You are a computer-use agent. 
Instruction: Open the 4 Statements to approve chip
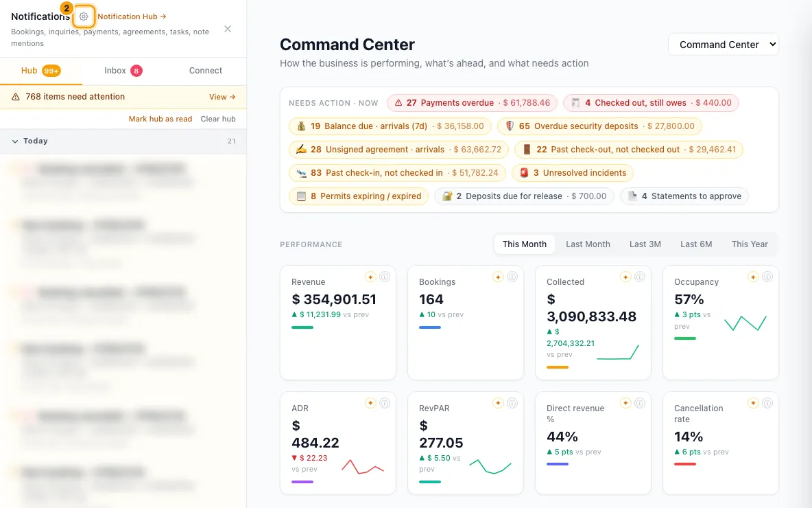[684, 196]
